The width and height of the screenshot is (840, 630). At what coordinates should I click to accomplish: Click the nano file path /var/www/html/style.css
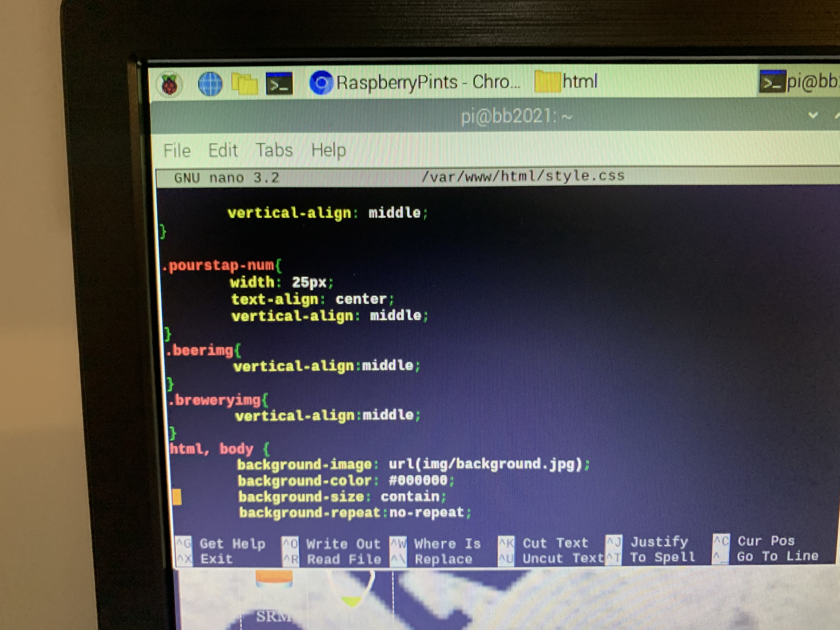point(523,176)
